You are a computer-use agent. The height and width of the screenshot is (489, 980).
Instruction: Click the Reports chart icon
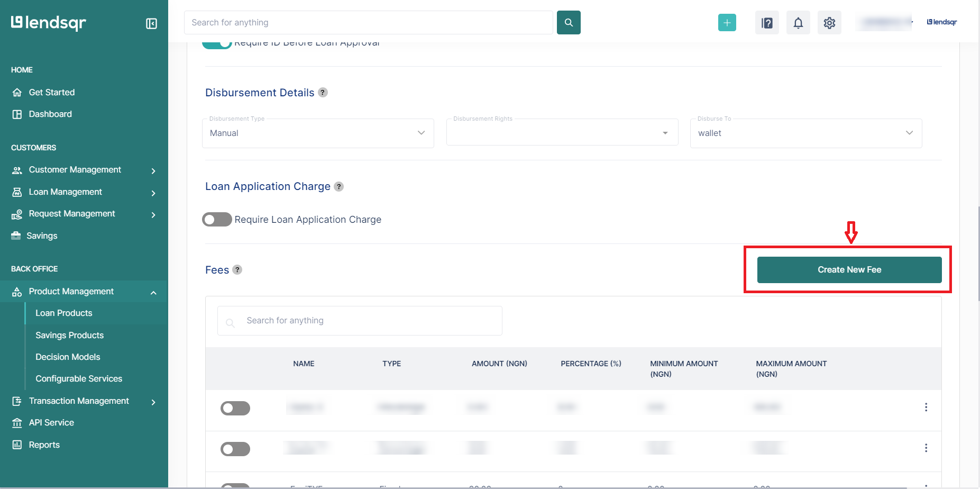[17, 445]
